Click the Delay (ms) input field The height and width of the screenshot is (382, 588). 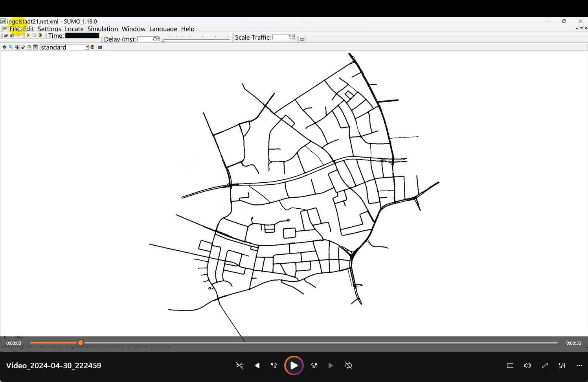pos(147,39)
